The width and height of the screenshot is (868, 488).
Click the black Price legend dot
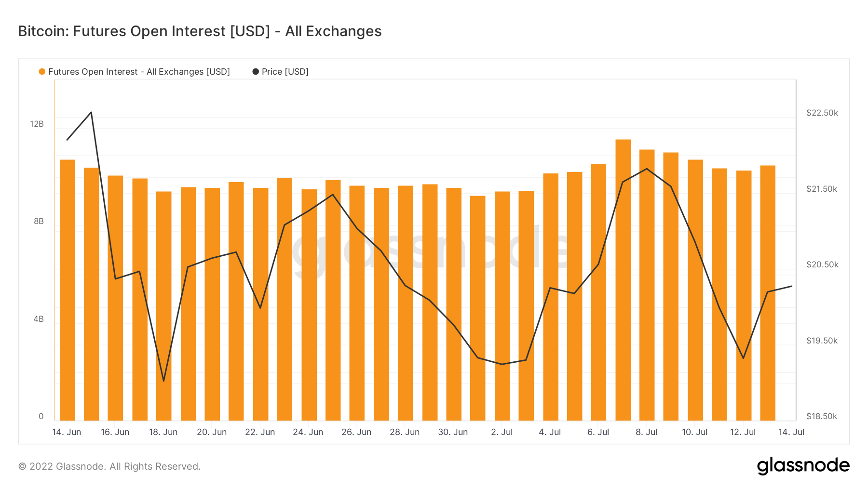pyautogui.click(x=256, y=72)
